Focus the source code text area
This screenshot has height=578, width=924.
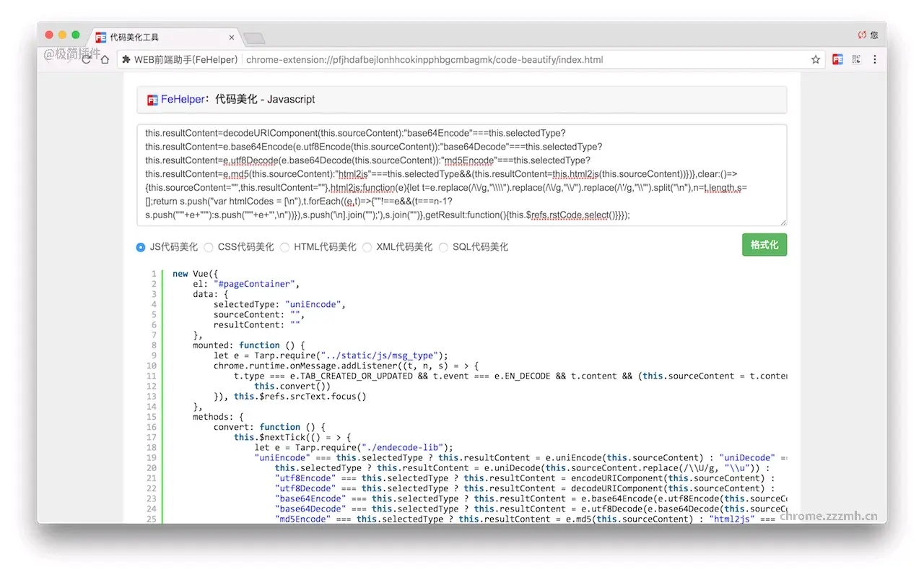tap(462, 175)
